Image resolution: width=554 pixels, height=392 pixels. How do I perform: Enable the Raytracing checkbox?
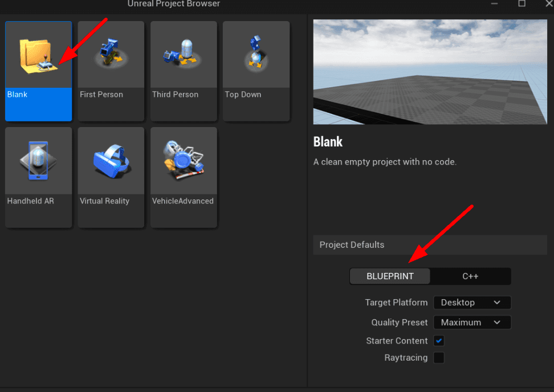[438, 357]
